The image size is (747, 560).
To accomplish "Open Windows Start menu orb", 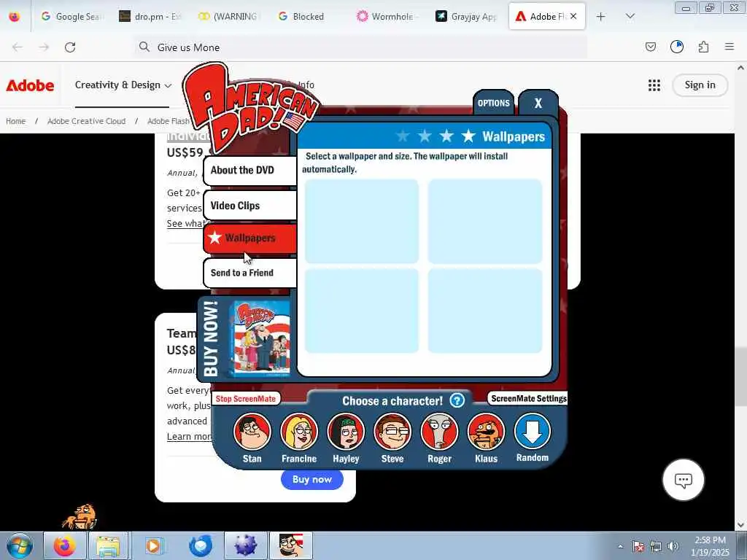I will tap(19, 545).
